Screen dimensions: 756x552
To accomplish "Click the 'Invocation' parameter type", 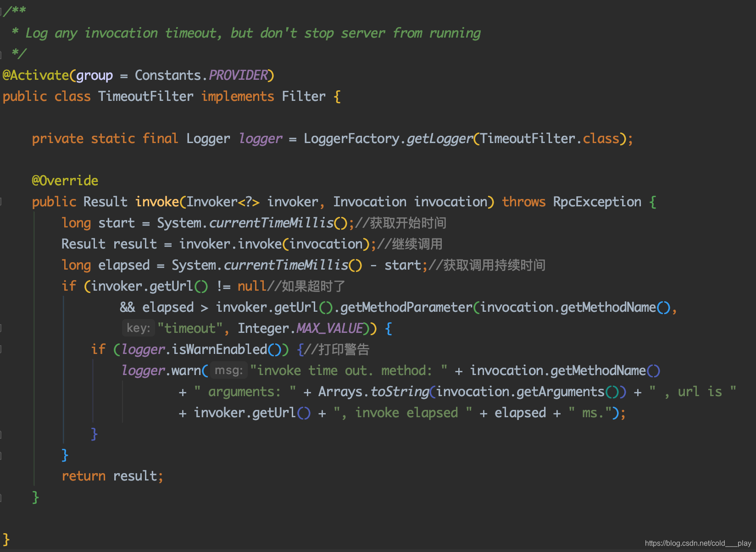I will click(x=370, y=202).
